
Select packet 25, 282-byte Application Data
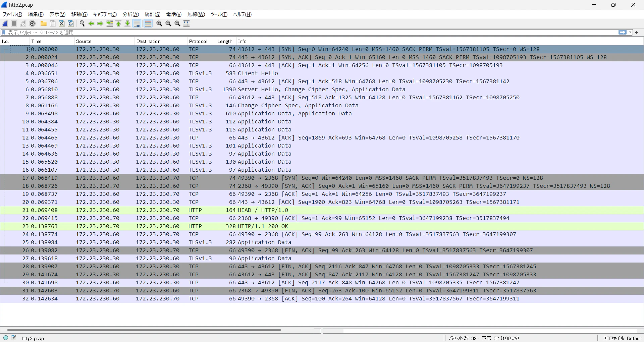point(322,242)
